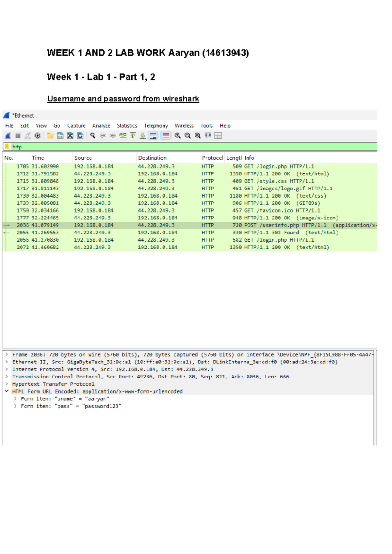Zoom in the main window text
The width and height of the screenshot is (392, 554).
click(x=178, y=136)
